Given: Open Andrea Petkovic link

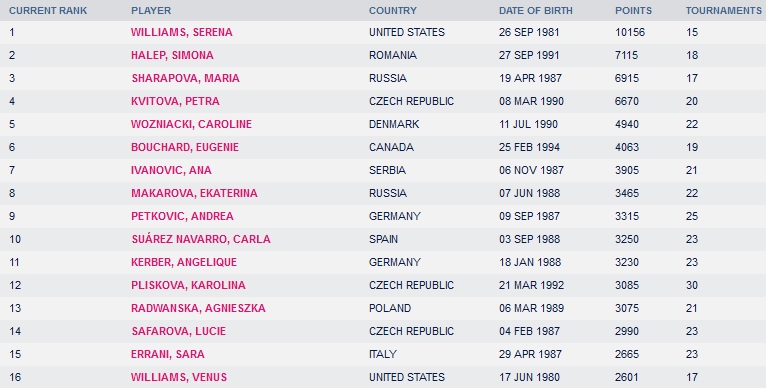Looking at the screenshot, I should (x=182, y=216).
